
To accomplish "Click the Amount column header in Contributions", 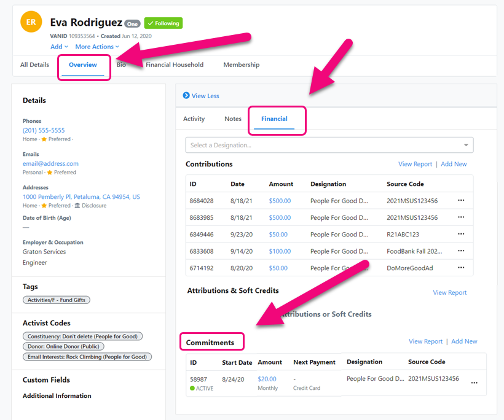I will pos(281,184).
